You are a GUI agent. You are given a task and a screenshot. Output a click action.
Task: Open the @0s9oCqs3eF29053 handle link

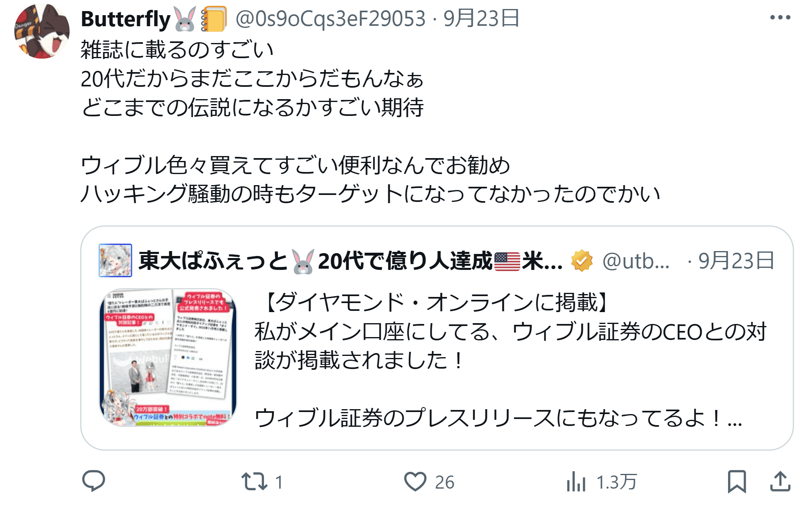pos(330,19)
